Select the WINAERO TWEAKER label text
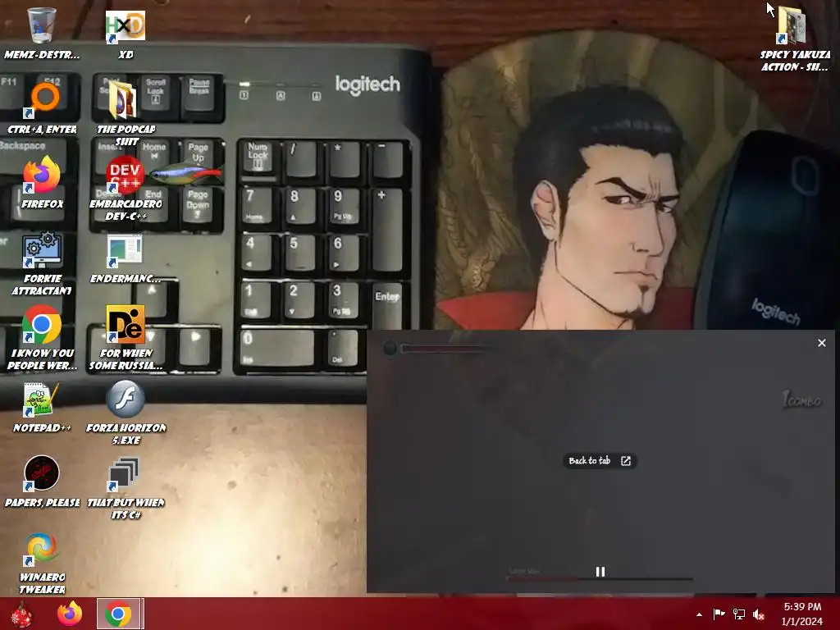Screen dimensions: 840x630 pos(43,583)
